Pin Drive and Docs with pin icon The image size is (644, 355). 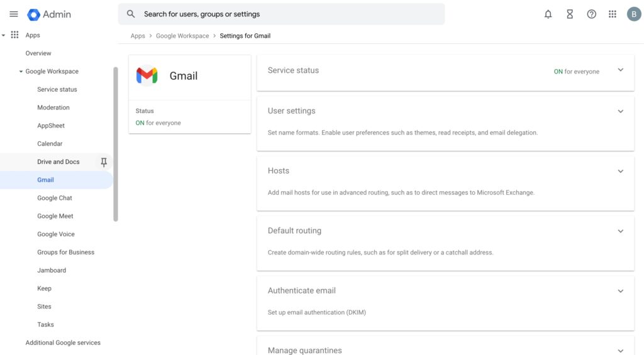(x=104, y=162)
